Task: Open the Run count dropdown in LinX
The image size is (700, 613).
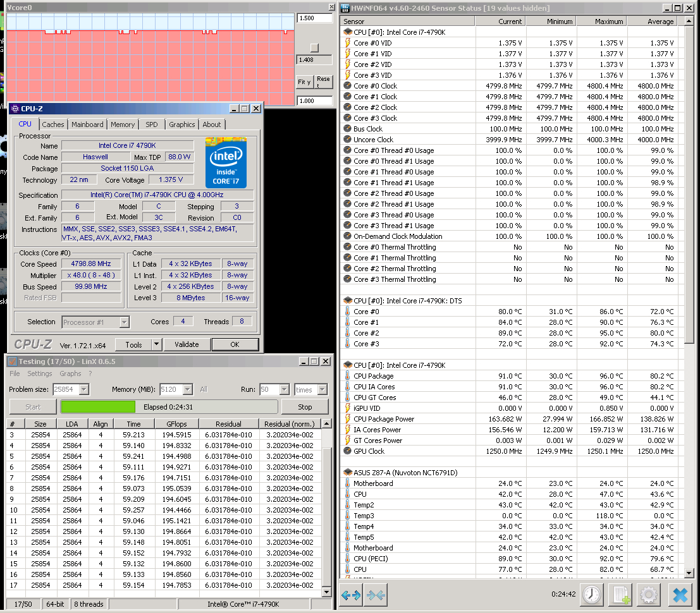Action: pyautogui.click(x=285, y=389)
